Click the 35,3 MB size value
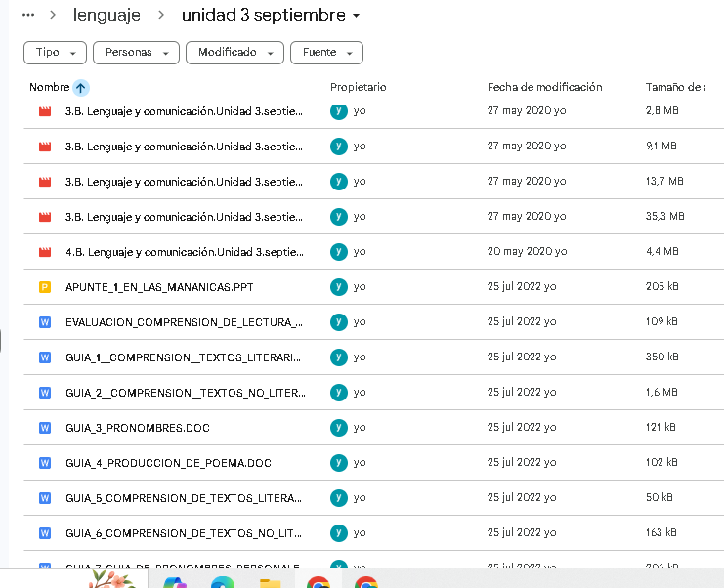 [x=665, y=216]
